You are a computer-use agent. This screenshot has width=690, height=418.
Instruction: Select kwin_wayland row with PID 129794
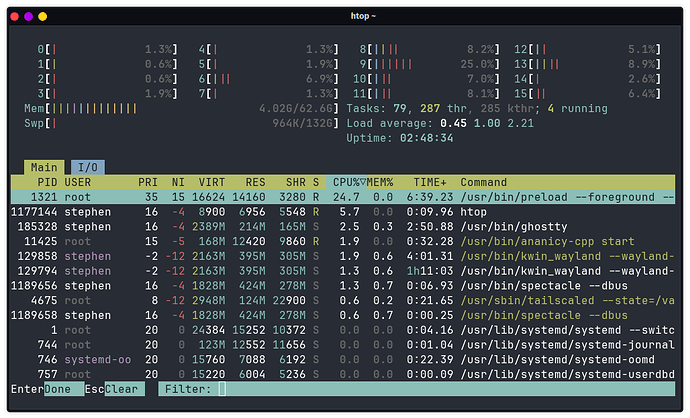coord(343,271)
